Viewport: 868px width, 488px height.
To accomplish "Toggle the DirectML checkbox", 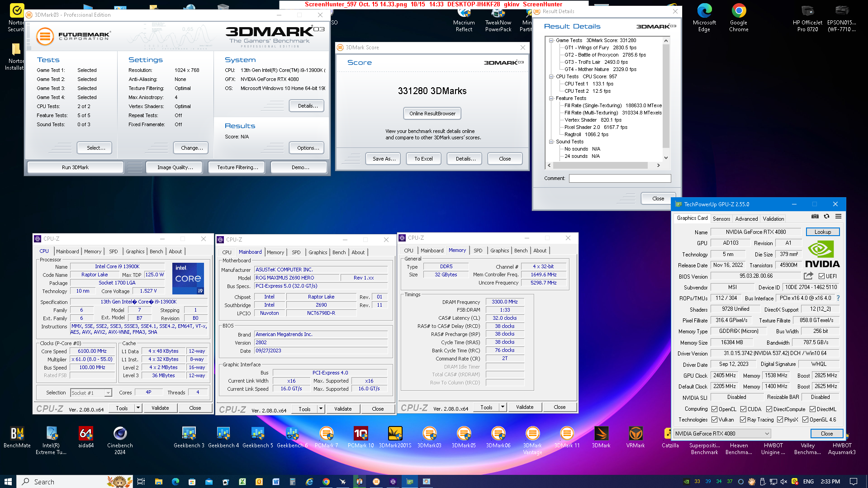I will (813, 409).
